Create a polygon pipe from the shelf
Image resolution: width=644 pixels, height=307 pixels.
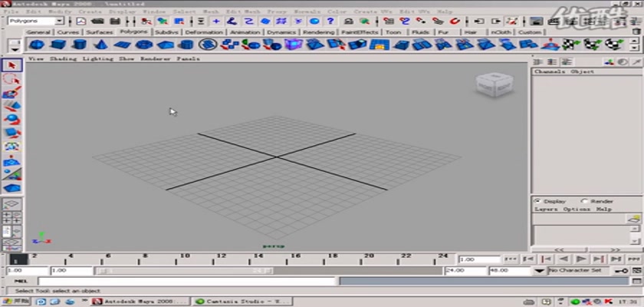tap(187, 45)
